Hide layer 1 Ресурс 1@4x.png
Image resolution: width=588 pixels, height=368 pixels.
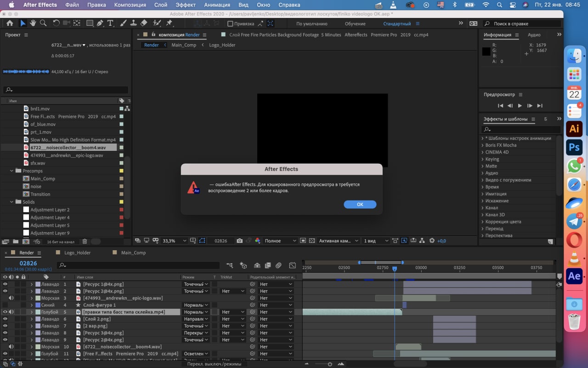tap(6, 284)
